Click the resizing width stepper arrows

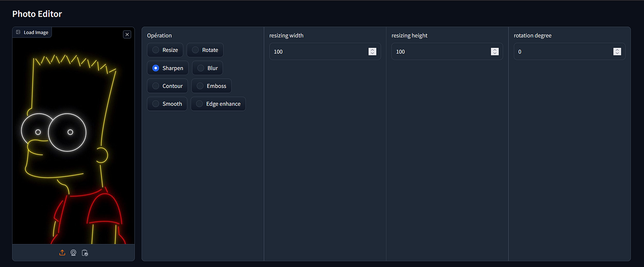pos(373,52)
